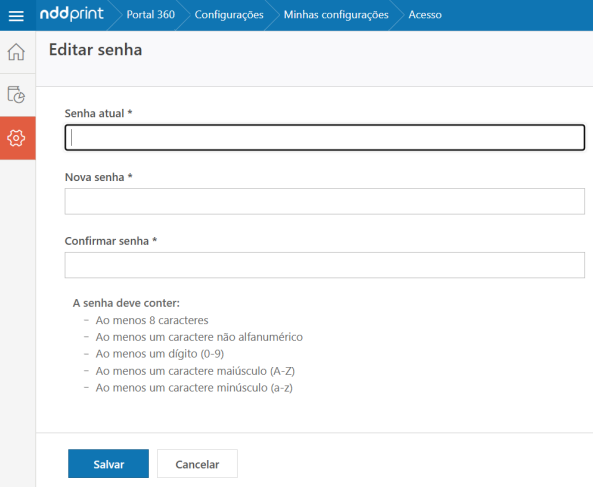Click the nddprint logo
The height and width of the screenshot is (487, 593).
click(x=71, y=14)
